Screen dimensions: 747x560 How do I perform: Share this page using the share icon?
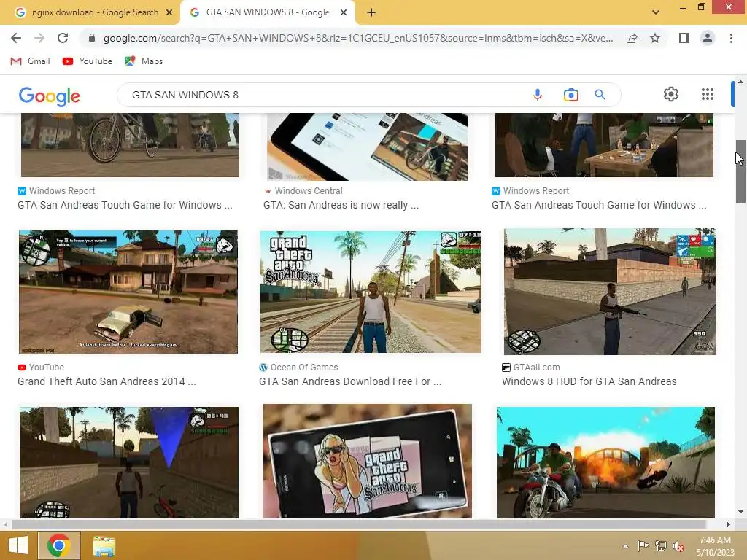[632, 38]
